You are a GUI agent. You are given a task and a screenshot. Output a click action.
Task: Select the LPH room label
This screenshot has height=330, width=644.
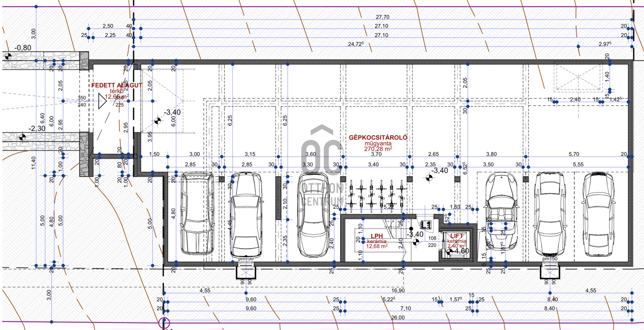click(x=377, y=236)
